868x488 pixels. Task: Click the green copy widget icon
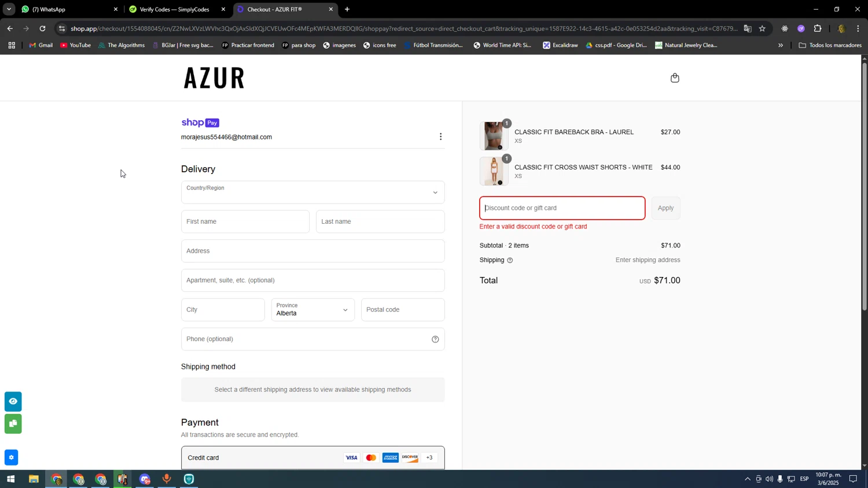(13, 424)
